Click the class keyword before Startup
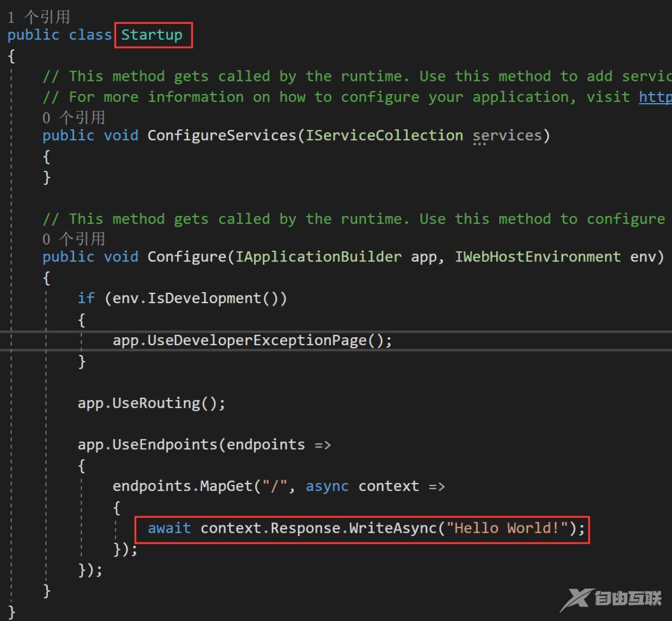 coord(91,35)
